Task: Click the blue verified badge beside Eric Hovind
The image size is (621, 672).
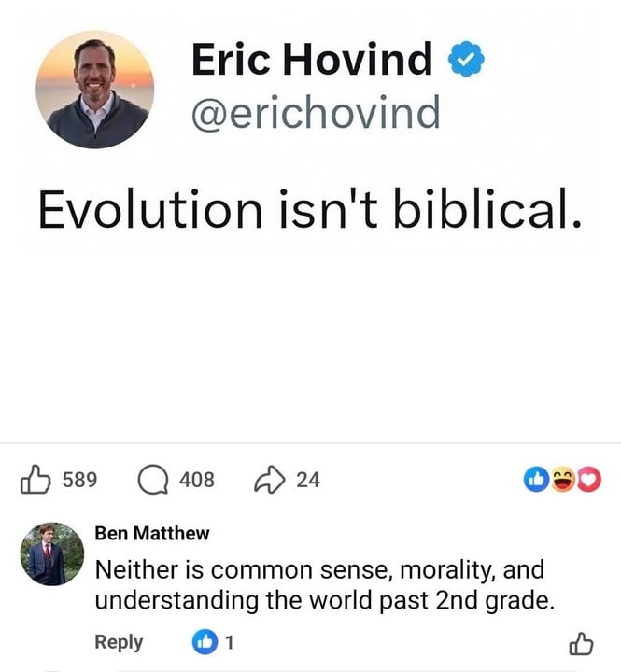Action: click(x=466, y=61)
